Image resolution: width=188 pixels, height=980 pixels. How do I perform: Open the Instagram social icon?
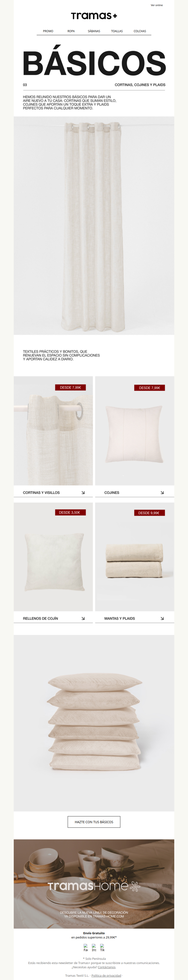(x=94, y=948)
